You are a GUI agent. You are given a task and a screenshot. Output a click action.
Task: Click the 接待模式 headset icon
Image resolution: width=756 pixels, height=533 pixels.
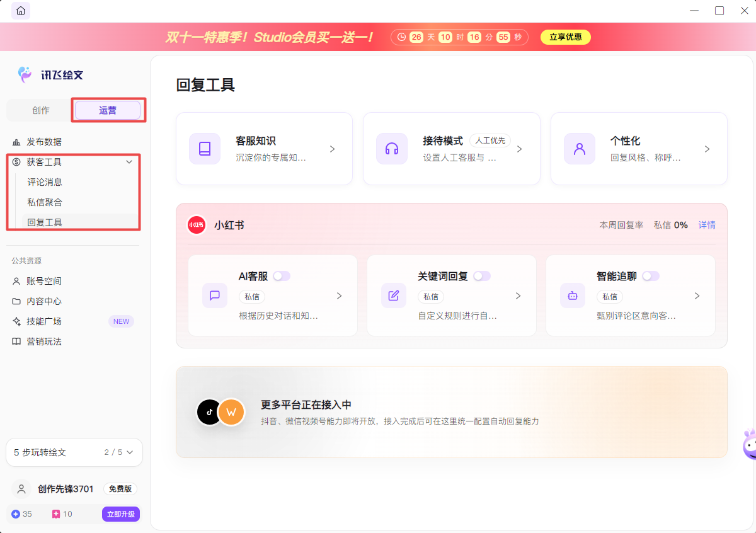[x=392, y=149]
